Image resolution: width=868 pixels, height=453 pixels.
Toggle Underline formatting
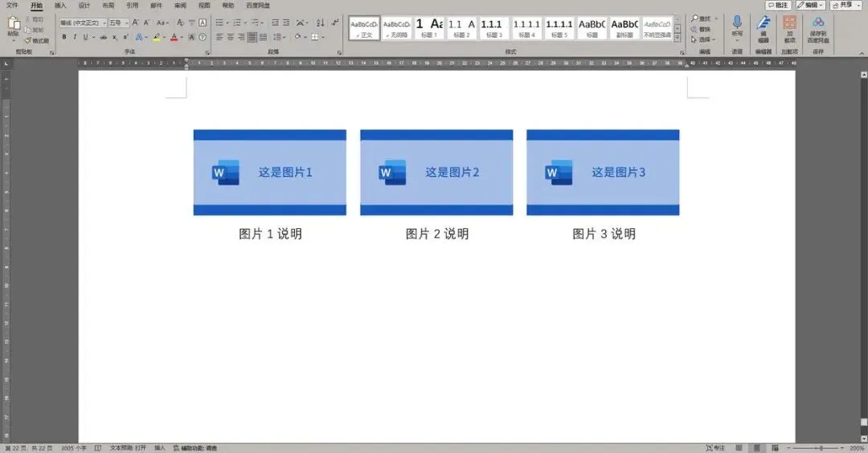coord(85,37)
